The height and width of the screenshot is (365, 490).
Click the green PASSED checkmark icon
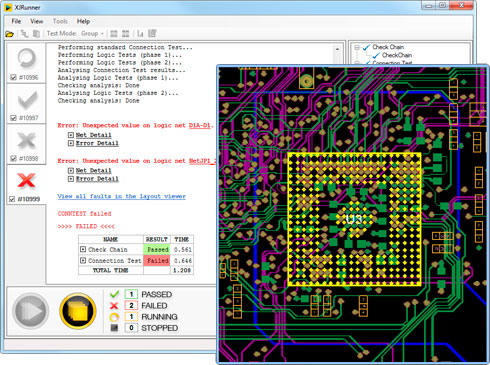114,294
